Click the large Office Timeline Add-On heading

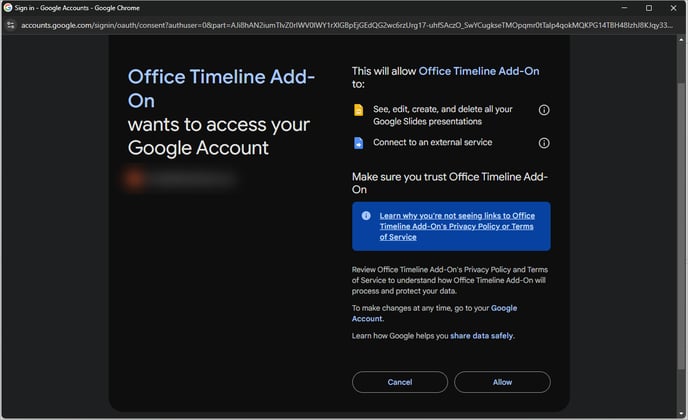pos(221,89)
